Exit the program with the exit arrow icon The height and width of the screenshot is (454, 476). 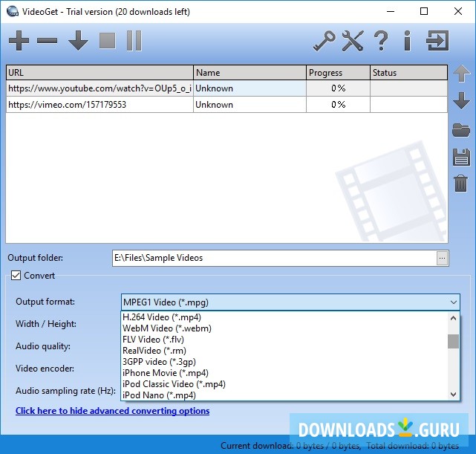[437, 41]
